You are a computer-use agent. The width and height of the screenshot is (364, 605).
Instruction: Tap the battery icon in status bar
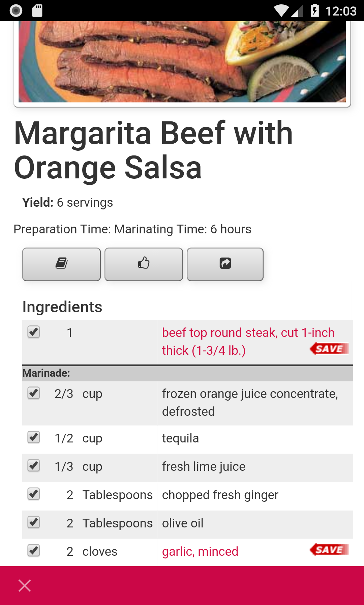coord(314,11)
